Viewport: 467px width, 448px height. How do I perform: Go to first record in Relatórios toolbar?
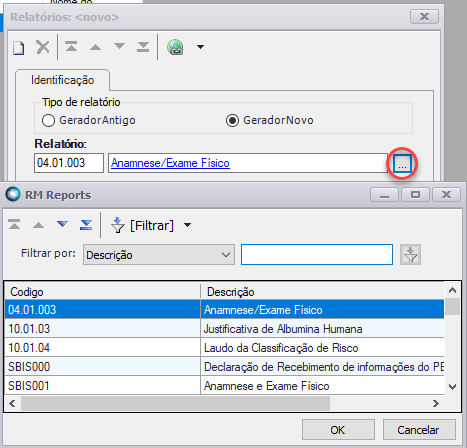pyautogui.click(x=71, y=47)
